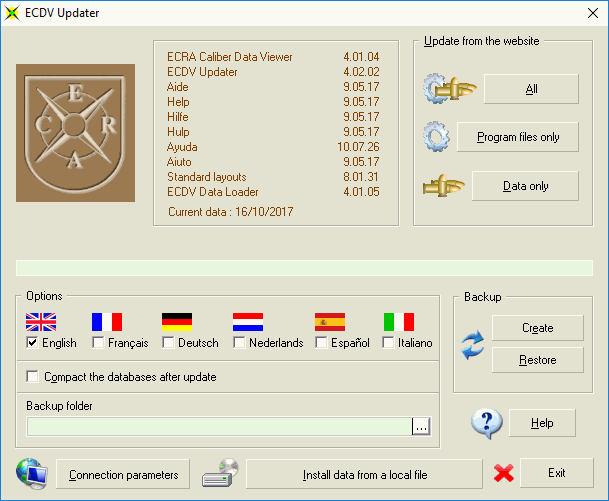Click the red X exit icon
This screenshot has width=609, height=501.
coord(503,473)
